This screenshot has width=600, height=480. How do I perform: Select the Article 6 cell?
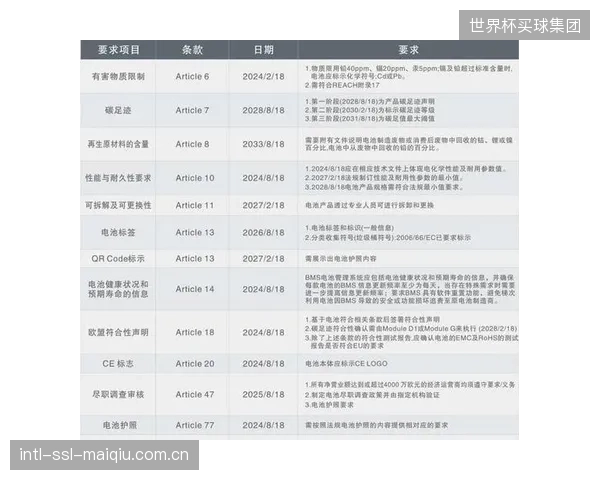click(192, 77)
